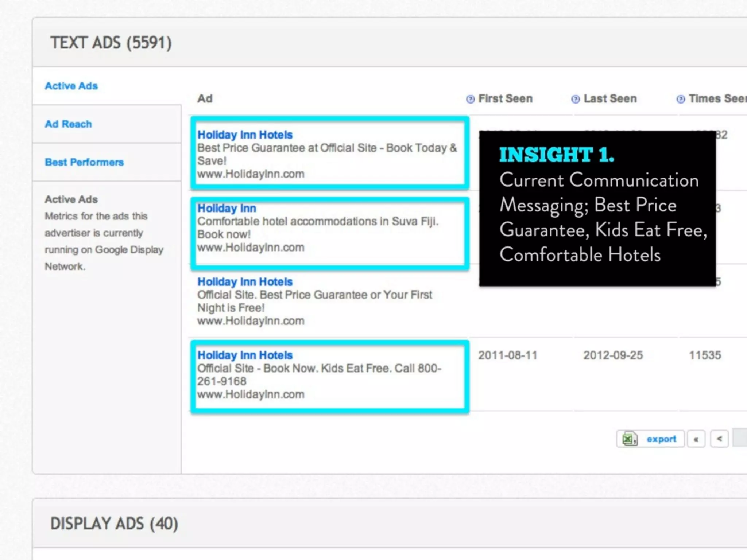Click the Excel export icon
The image size is (747, 560).
[630, 439]
